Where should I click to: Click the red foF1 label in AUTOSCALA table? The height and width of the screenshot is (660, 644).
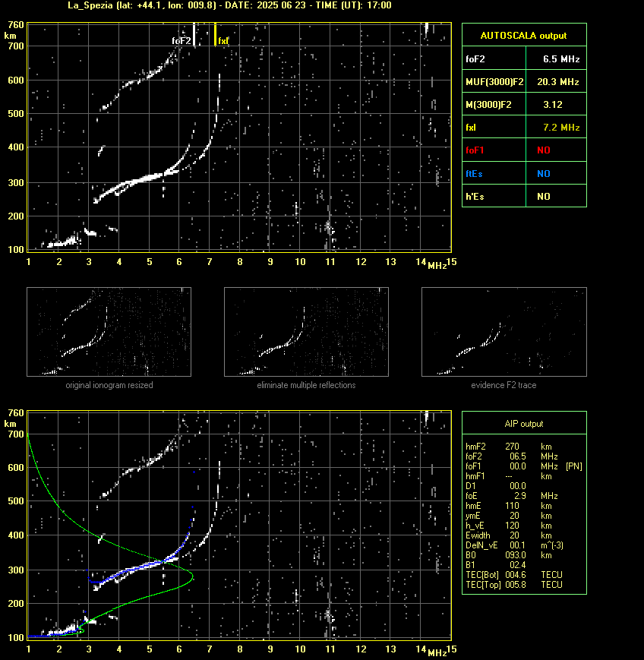click(475, 150)
